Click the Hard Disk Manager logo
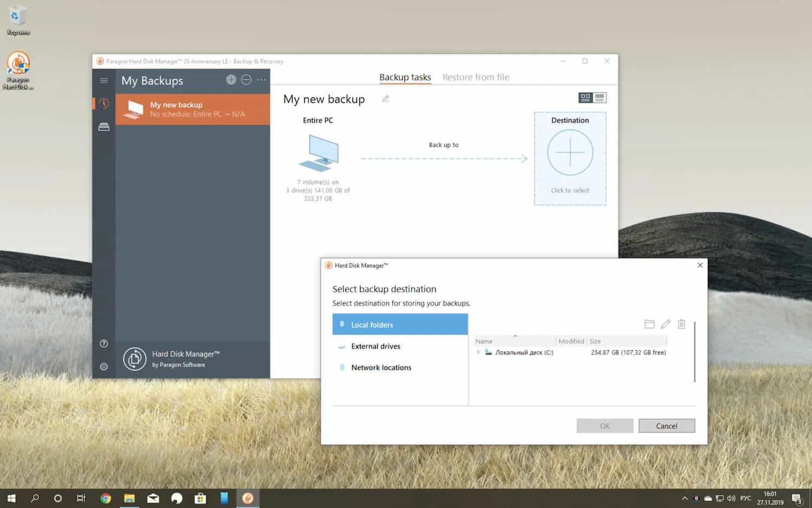812x508 pixels. pyautogui.click(x=135, y=359)
